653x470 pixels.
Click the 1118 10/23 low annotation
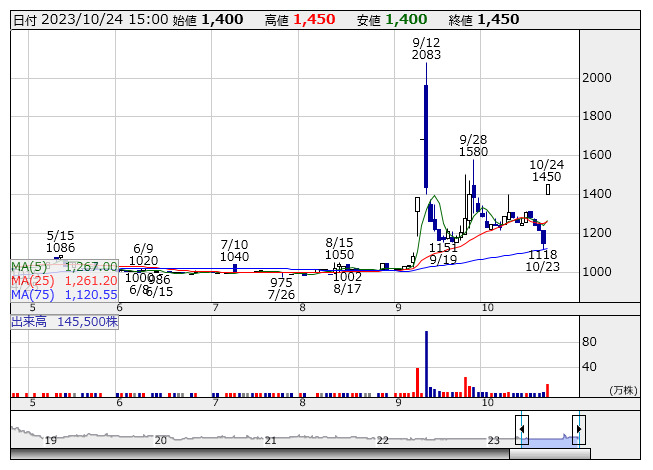tap(542, 261)
